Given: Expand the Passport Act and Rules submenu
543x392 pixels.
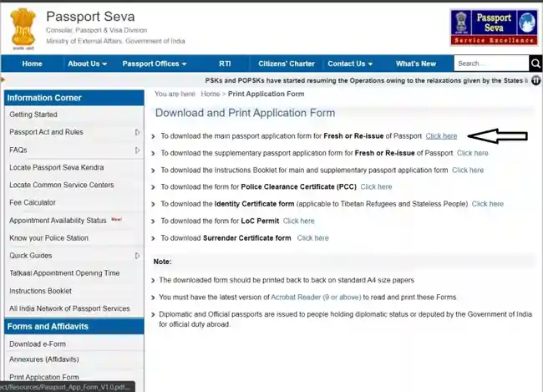Looking at the screenshot, I should (137, 132).
